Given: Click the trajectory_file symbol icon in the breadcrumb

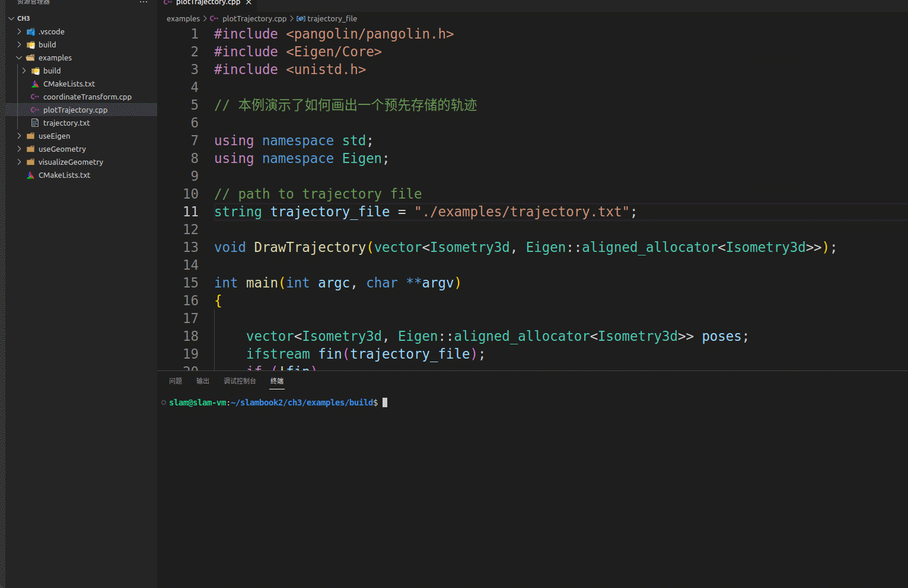Looking at the screenshot, I should pyautogui.click(x=300, y=18).
